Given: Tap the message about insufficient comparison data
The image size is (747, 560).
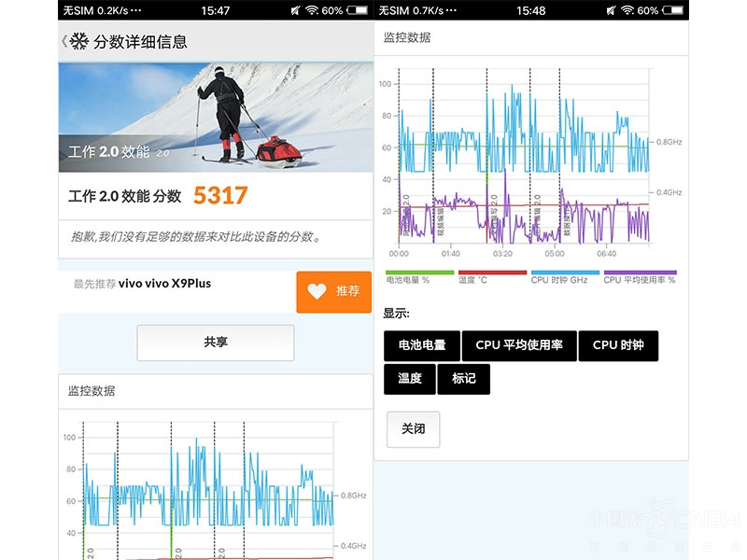Looking at the screenshot, I should tap(196, 237).
